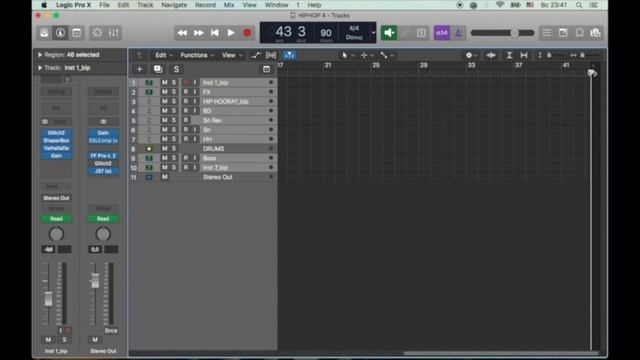Viewport: 640px width, 360px height.
Task: Click the bar position 43 display
Action: (x=283, y=31)
